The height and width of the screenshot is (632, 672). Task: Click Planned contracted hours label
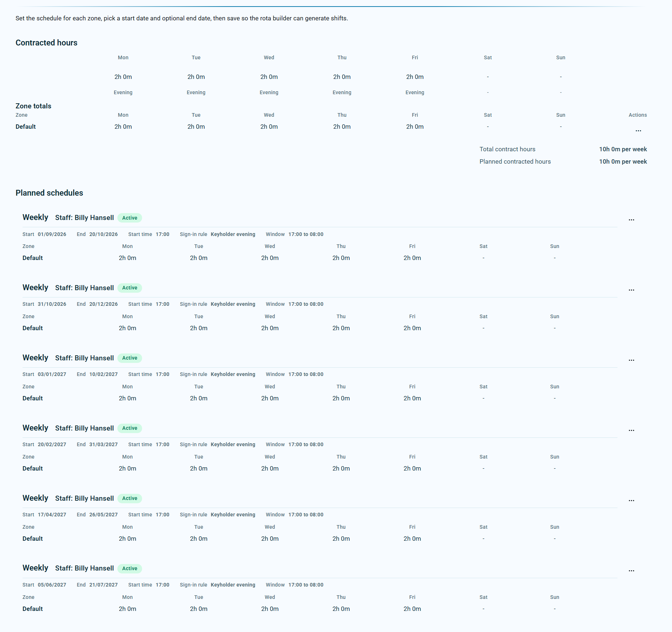(515, 161)
